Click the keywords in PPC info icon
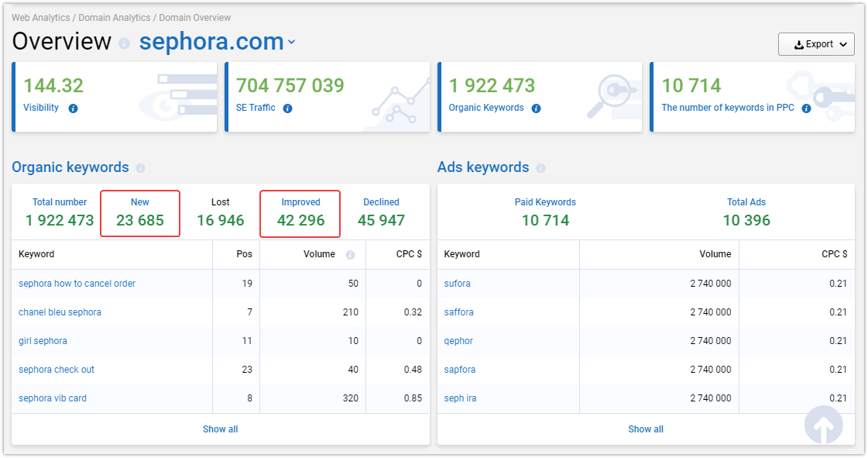 (x=807, y=108)
